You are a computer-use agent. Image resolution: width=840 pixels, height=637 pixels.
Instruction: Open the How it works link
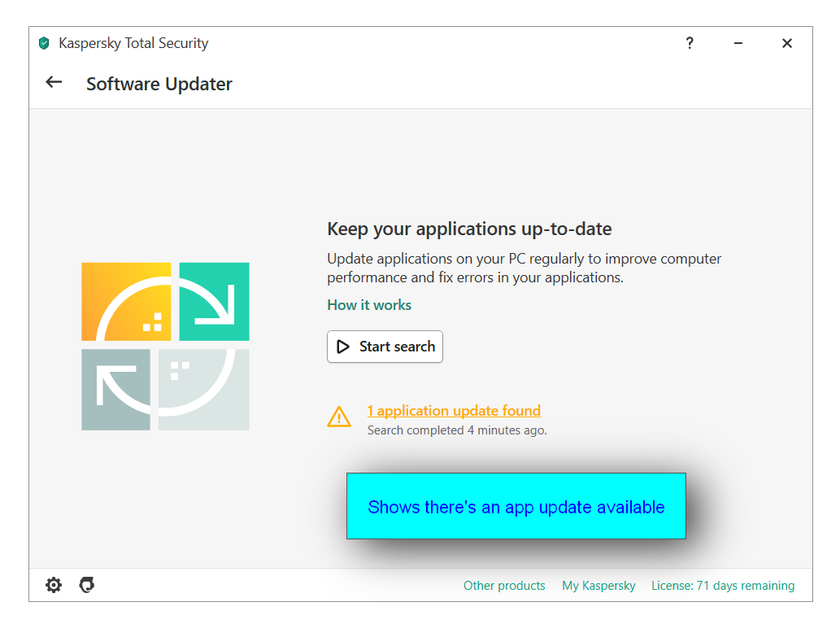(x=369, y=305)
